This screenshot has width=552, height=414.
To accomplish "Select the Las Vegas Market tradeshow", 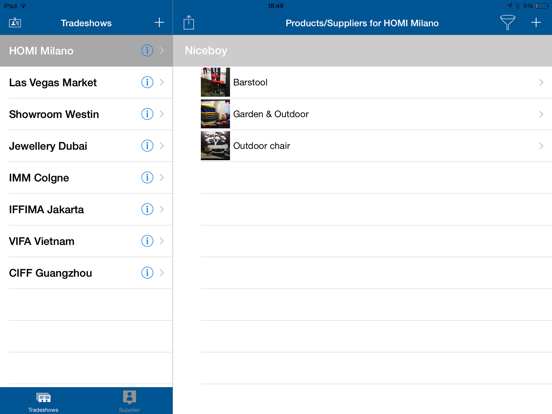I will point(86,82).
